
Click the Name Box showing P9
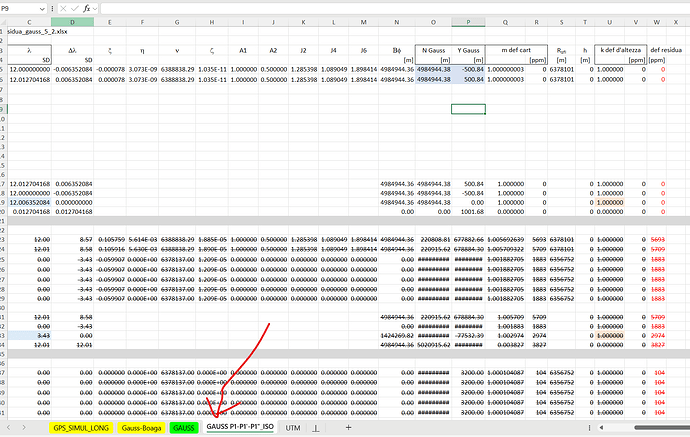[20, 8]
